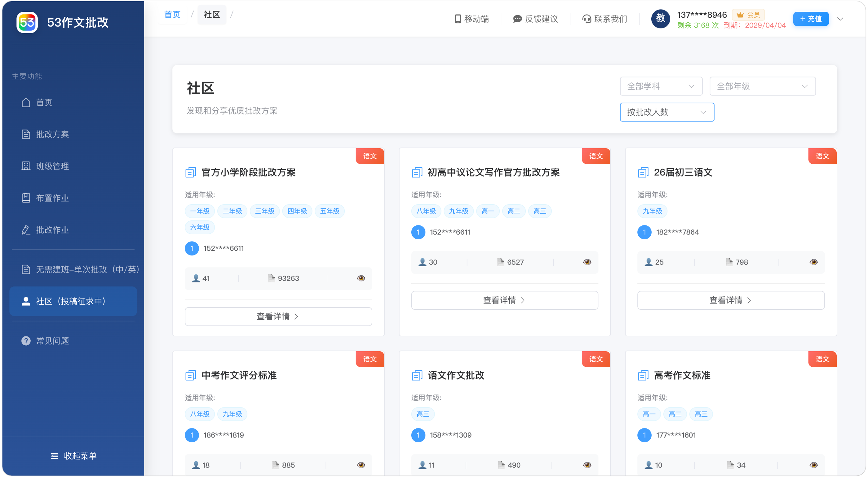Open 首页 in the sidebar menu
Image resolution: width=868 pixels, height=478 pixels.
pos(73,102)
